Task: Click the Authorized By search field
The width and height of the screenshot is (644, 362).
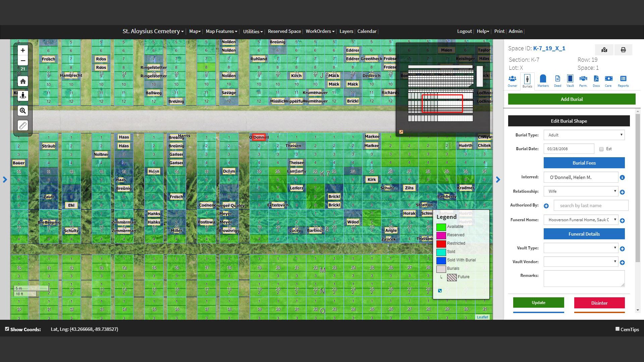Action: click(591, 205)
